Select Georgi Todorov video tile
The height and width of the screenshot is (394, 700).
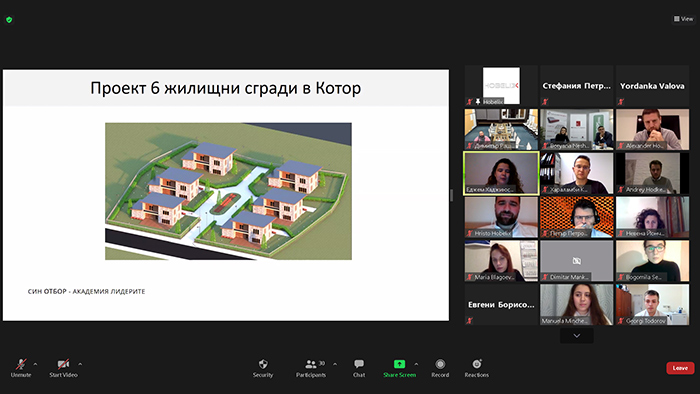(652, 305)
